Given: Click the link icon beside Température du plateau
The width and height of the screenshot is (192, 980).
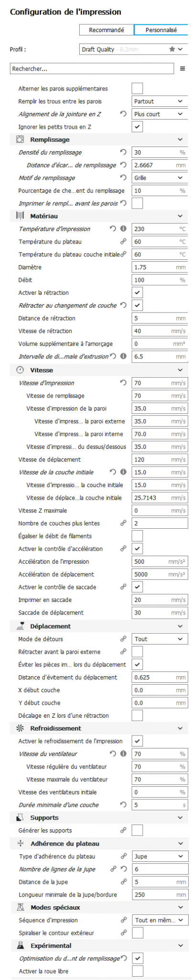Looking at the screenshot, I should pos(123,242).
